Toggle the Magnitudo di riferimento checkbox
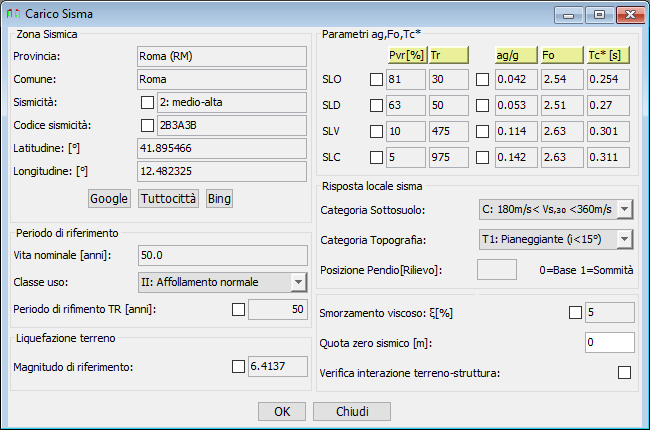The width and height of the screenshot is (650, 430). pos(238,366)
